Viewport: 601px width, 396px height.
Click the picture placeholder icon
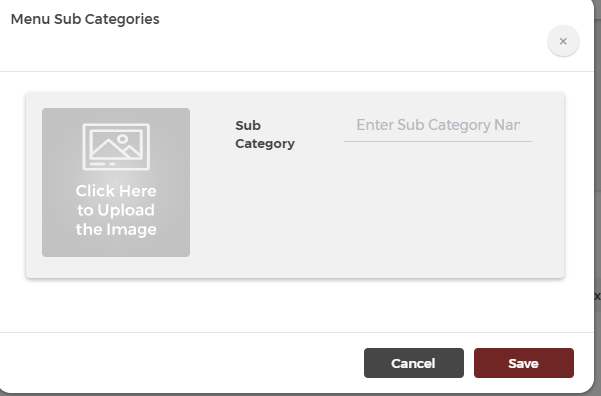click(116, 147)
